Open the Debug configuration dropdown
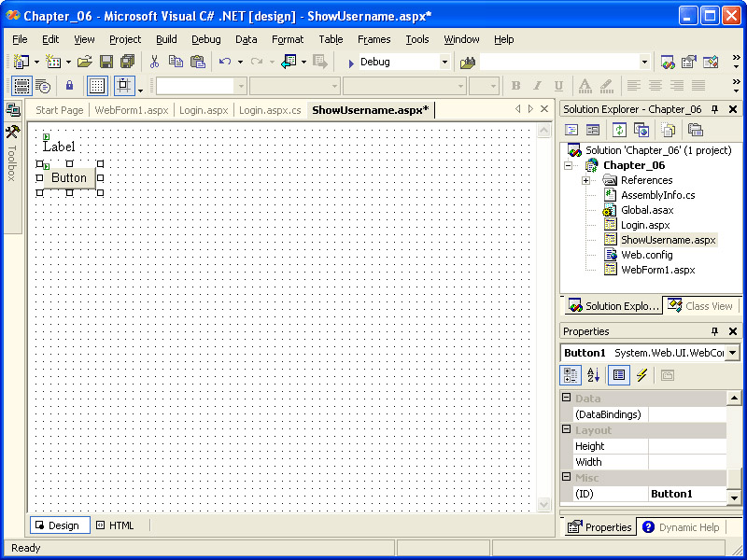Image resolution: width=747 pixels, height=560 pixels. pyautogui.click(x=444, y=62)
